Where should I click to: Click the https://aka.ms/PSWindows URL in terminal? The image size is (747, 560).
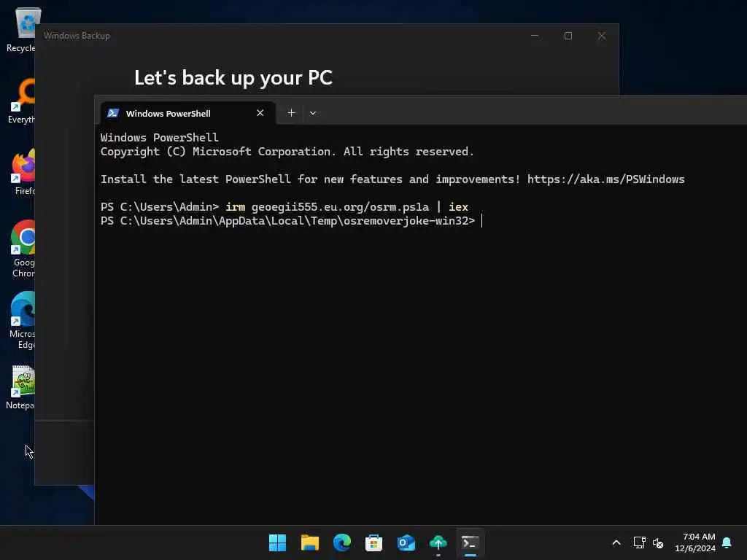[x=605, y=179]
